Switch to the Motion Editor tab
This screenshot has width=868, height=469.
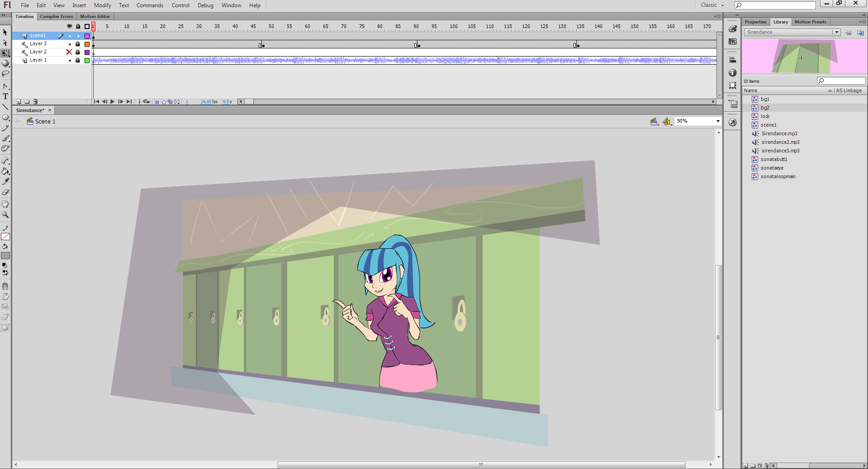[x=95, y=16]
